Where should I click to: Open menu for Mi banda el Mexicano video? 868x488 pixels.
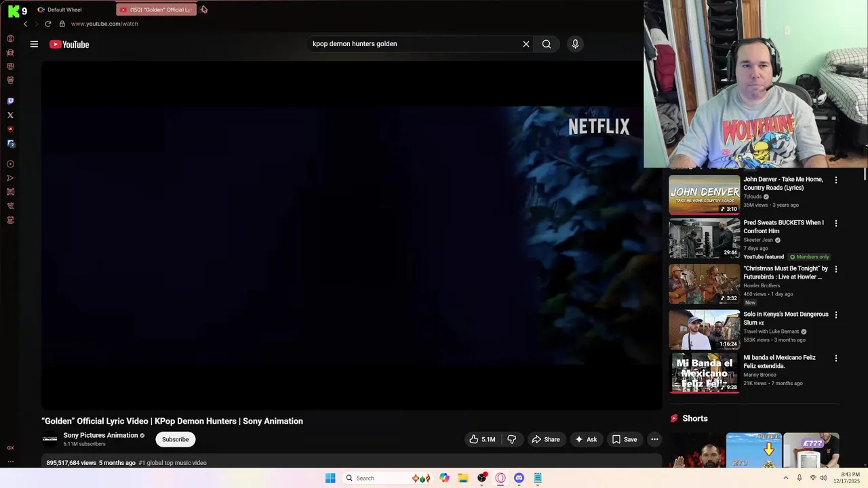835,358
